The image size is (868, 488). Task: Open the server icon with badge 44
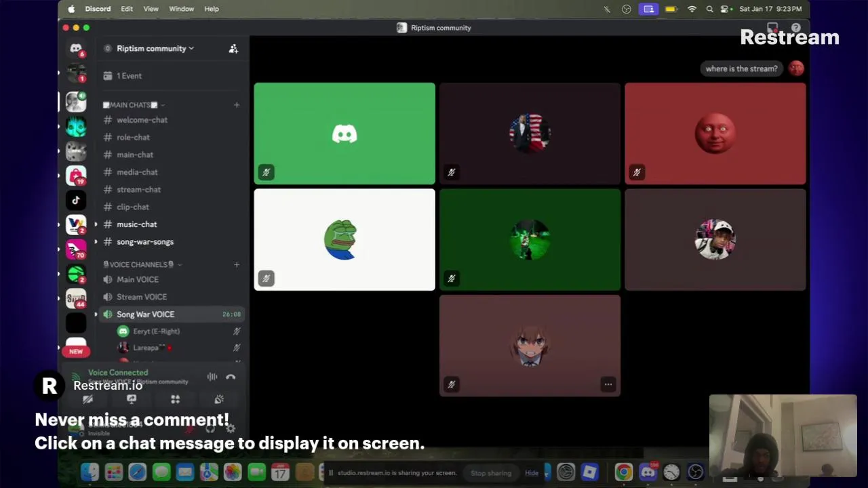point(76,299)
